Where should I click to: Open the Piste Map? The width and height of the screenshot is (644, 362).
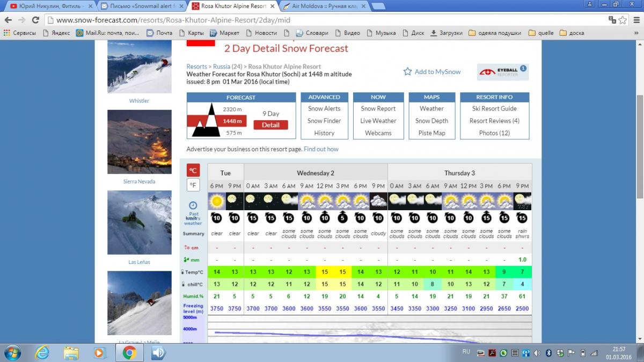pos(431,133)
